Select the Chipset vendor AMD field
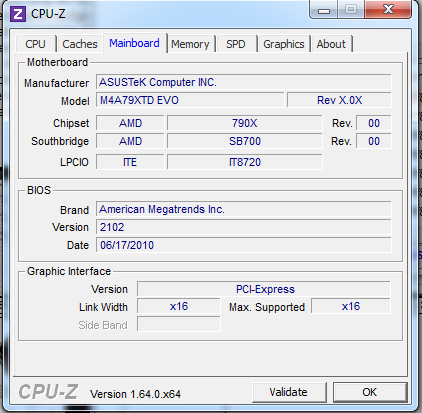Image resolution: width=422 pixels, height=413 pixels. click(x=130, y=123)
